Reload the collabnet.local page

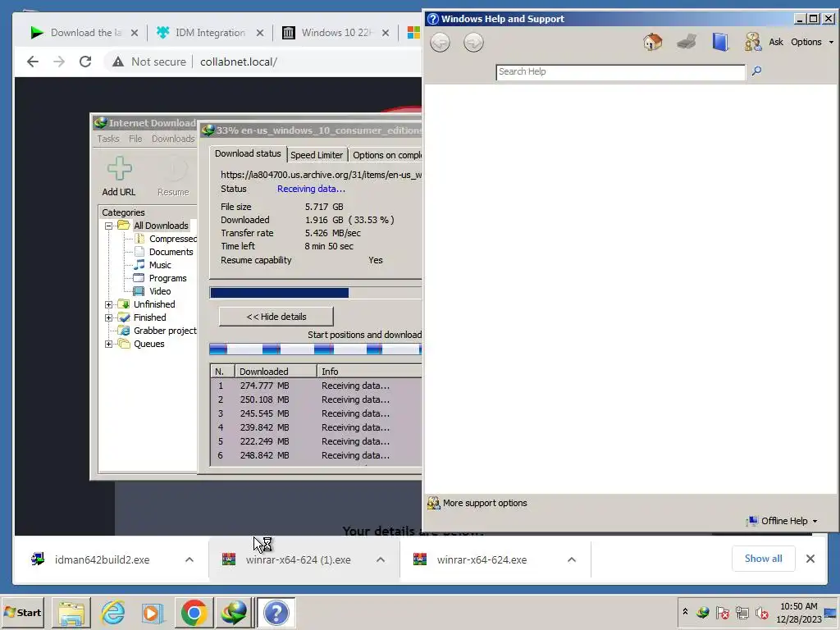(x=85, y=62)
